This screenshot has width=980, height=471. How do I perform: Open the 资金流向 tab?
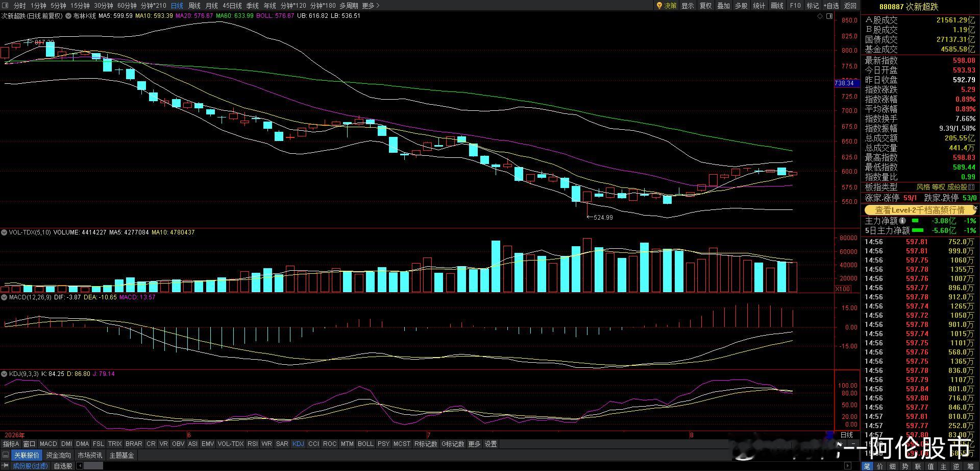(x=59, y=455)
